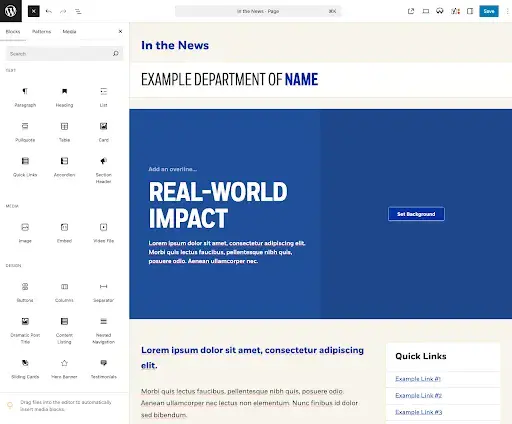Click the hero banner Lorem ipsum paragraph
The image size is (512, 424).
(227, 252)
